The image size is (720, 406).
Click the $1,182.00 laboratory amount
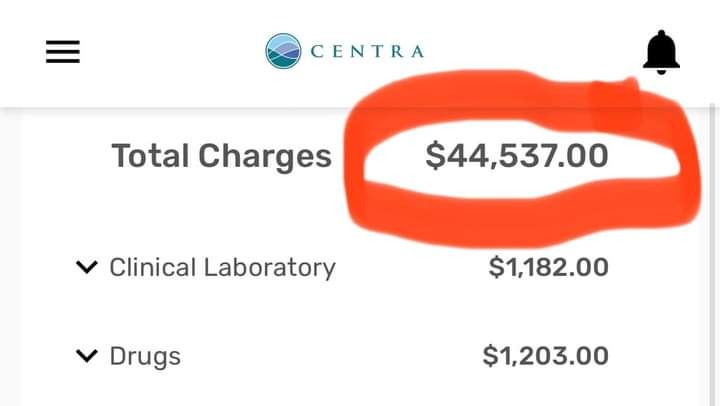pos(548,268)
